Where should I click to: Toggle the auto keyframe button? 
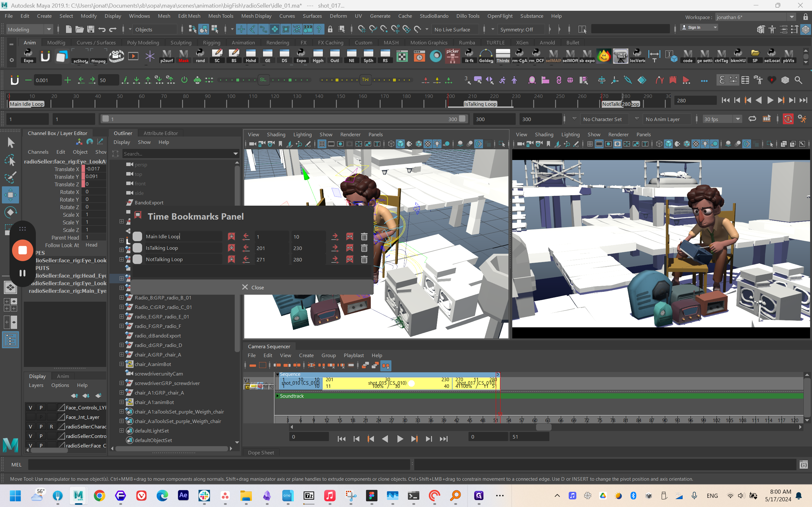click(788, 119)
